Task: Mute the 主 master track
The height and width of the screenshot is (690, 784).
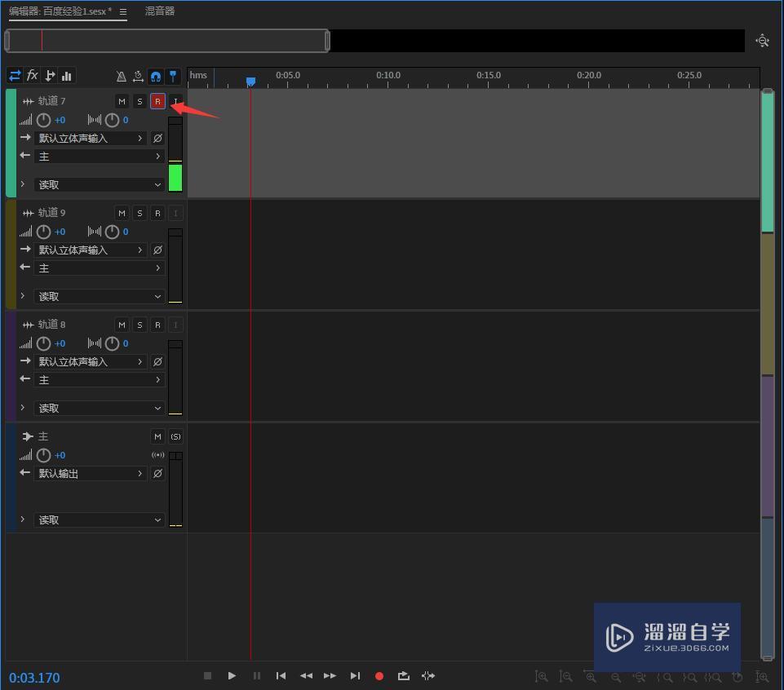Action: [157, 437]
